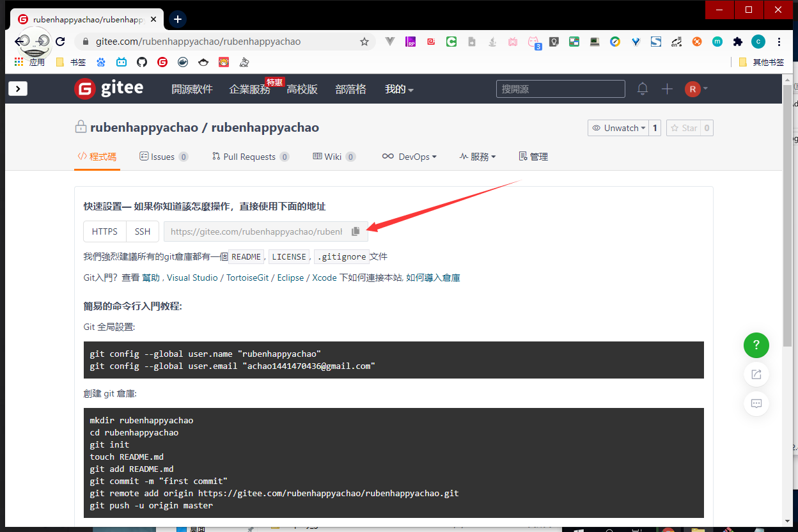Select the HTTPS protocol option
The height and width of the screenshot is (532, 798).
pyautogui.click(x=105, y=231)
